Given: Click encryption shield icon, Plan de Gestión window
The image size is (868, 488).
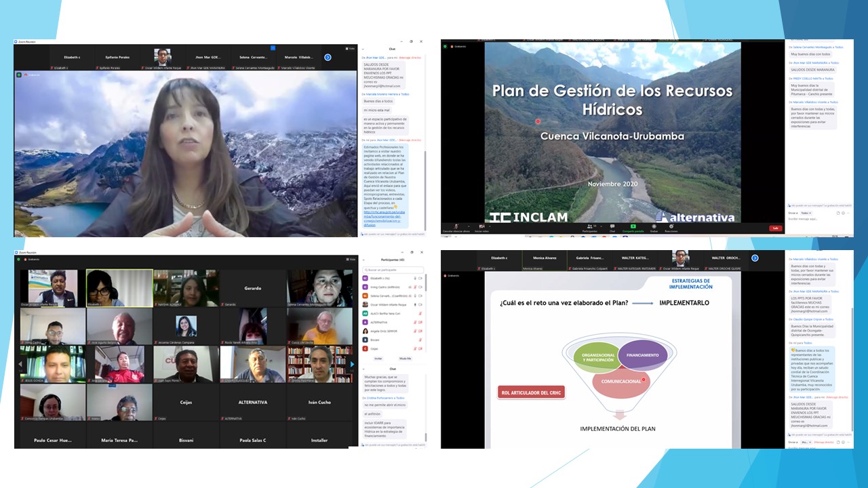Looking at the screenshot, I should tap(446, 46).
